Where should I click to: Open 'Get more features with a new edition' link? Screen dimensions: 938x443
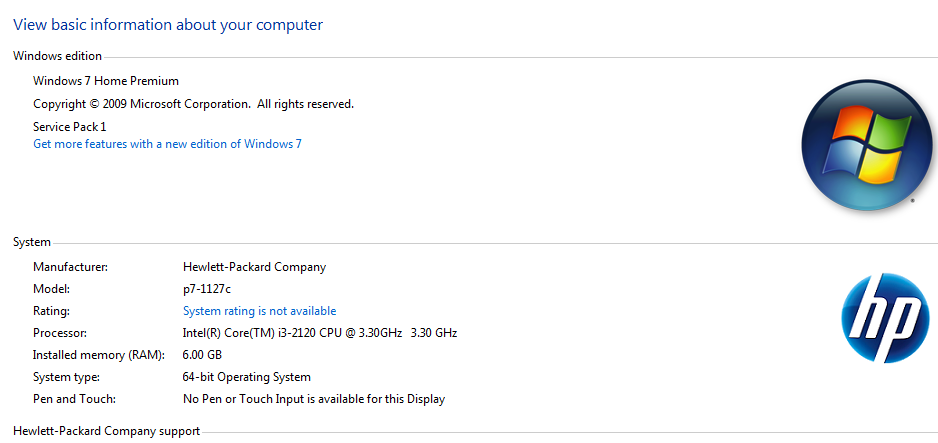[x=168, y=144]
